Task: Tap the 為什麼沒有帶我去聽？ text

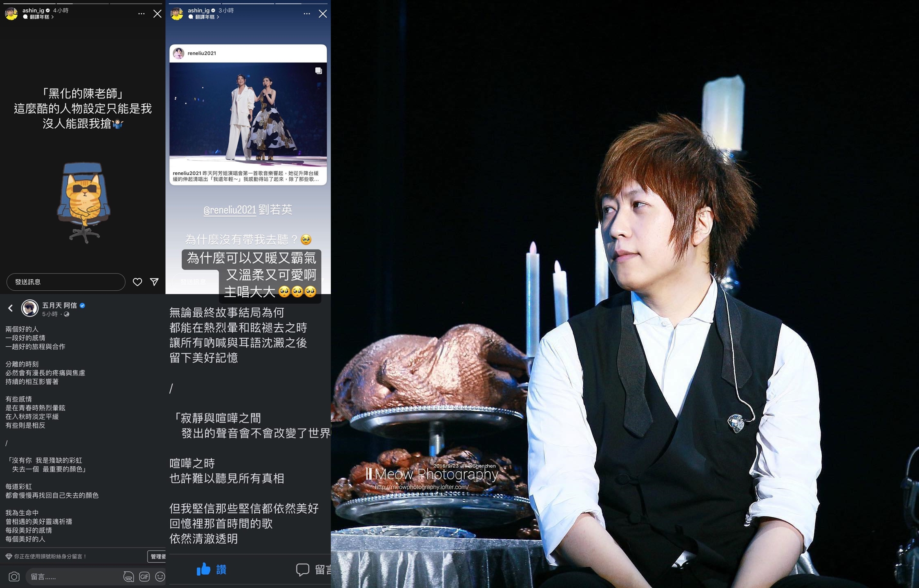Action: (x=243, y=239)
